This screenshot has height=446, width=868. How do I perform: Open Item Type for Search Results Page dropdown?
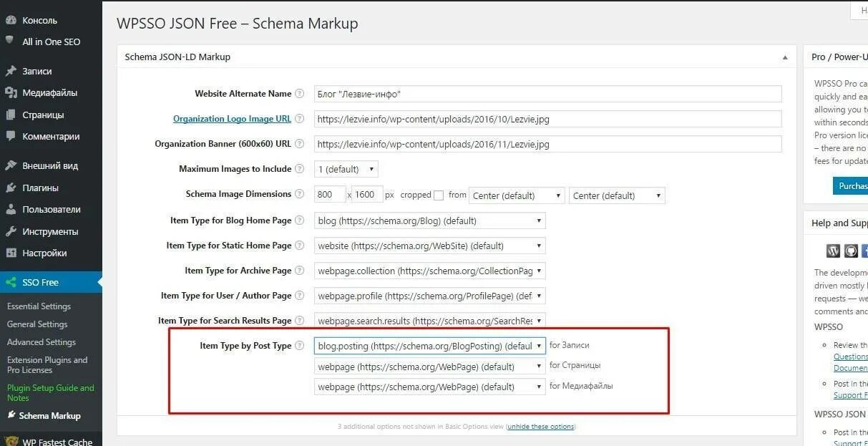(x=429, y=321)
